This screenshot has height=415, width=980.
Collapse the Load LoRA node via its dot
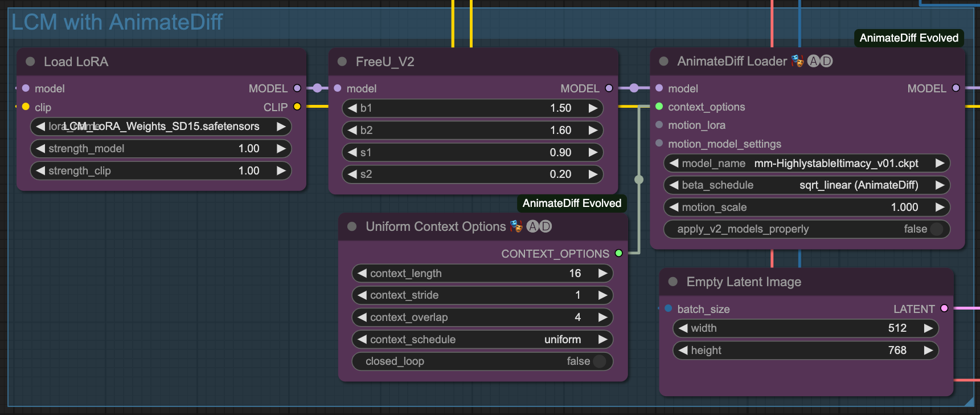pos(31,62)
